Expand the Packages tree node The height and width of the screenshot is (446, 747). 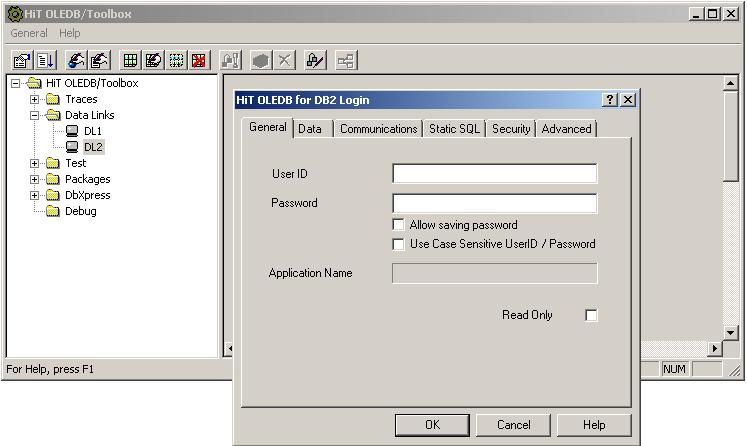[x=34, y=179]
